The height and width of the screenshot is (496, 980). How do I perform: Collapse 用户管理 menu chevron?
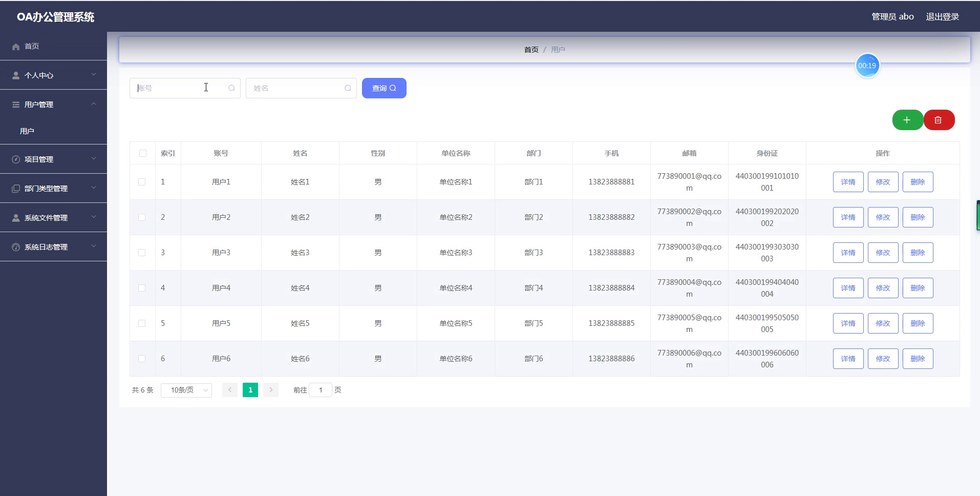pyautogui.click(x=94, y=104)
